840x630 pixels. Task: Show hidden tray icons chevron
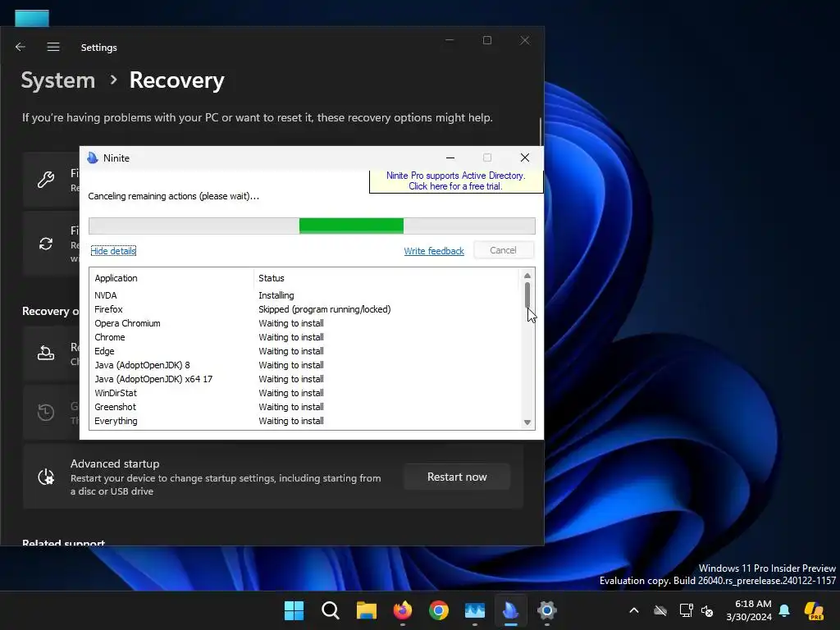point(634,610)
